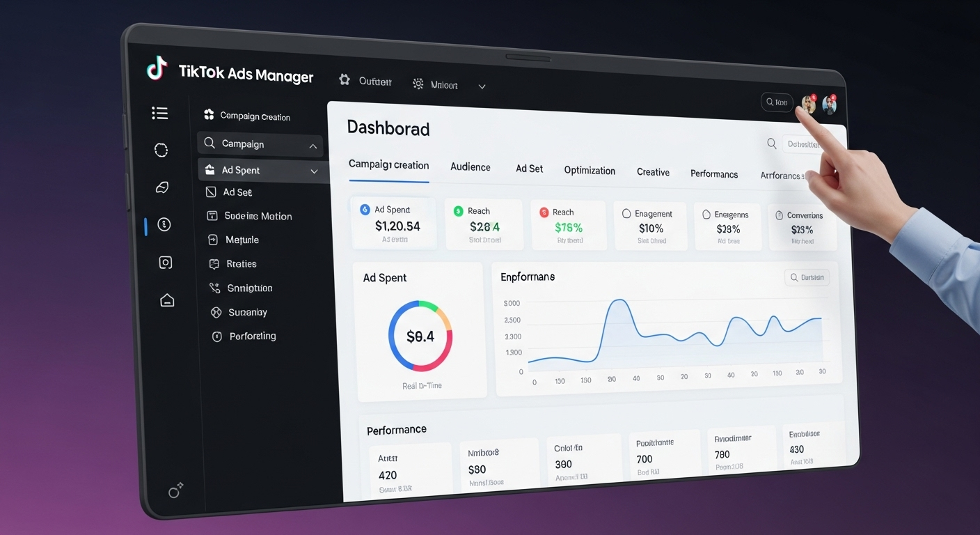The height and width of the screenshot is (535, 980).
Task: Click the Ad Spent sidebar folder icon
Action: [x=210, y=169]
